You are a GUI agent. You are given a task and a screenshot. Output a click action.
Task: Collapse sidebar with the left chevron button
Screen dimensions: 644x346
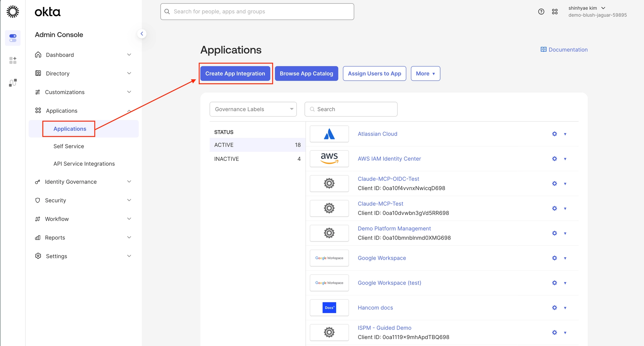tap(142, 34)
